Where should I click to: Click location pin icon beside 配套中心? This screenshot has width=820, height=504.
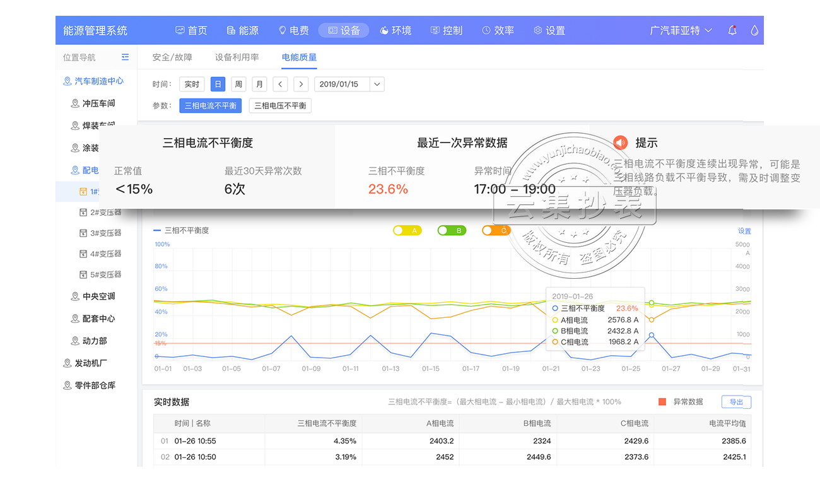75,319
